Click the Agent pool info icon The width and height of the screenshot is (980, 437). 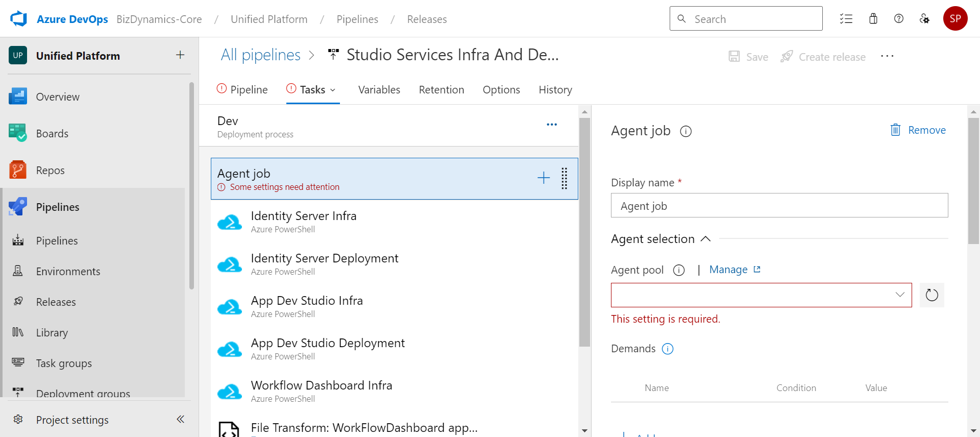click(x=679, y=270)
